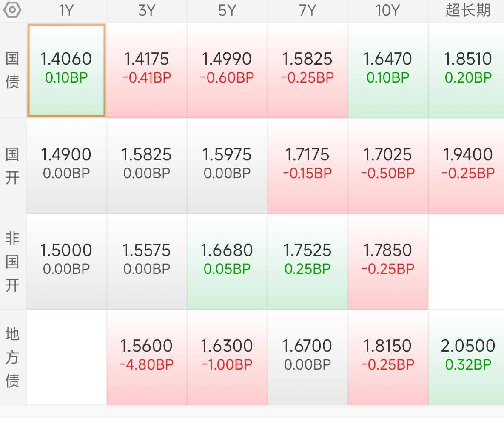Open the 国债 row label

12,71
